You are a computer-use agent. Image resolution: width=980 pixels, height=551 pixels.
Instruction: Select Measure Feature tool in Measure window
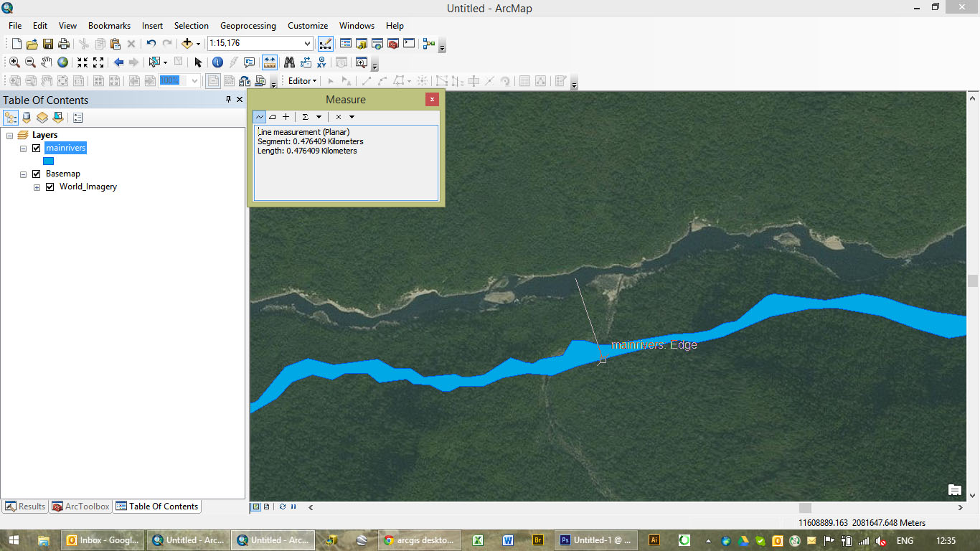coord(286,117)
